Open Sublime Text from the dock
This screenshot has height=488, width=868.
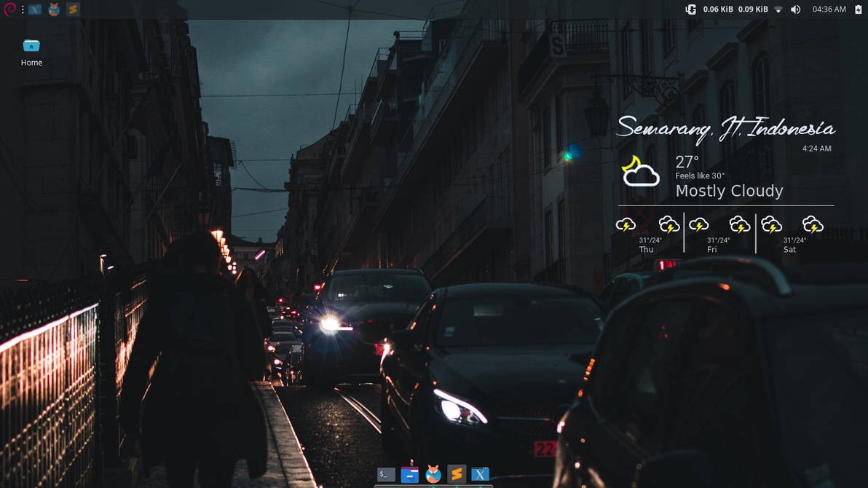(x=457, y=474)
